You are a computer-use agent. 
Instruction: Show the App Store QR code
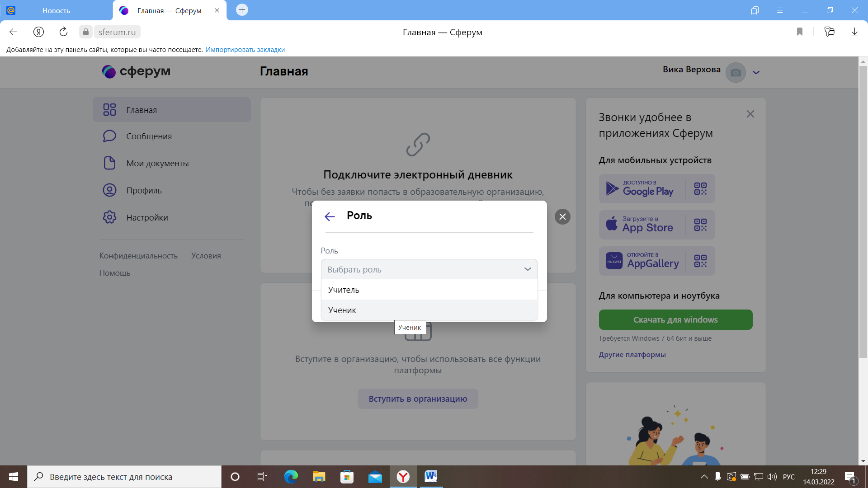point(700,225)
